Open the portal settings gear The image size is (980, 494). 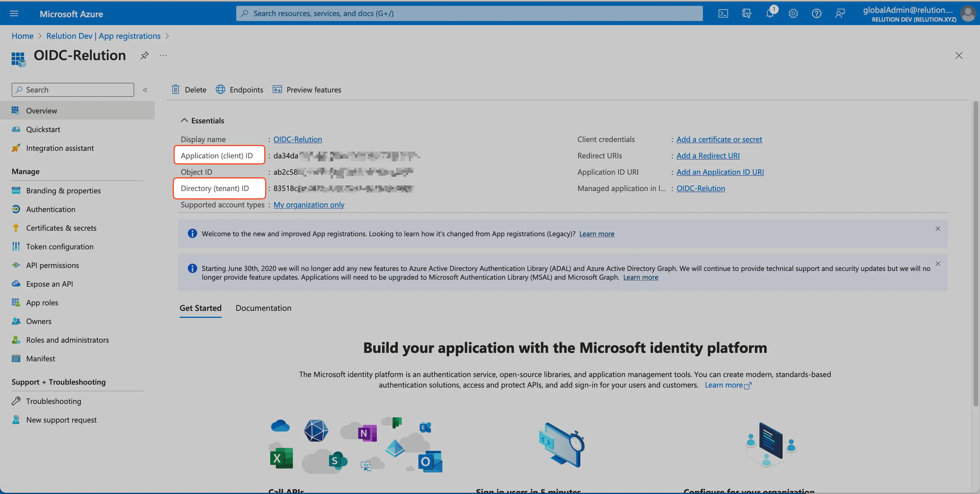coord(793,14)
